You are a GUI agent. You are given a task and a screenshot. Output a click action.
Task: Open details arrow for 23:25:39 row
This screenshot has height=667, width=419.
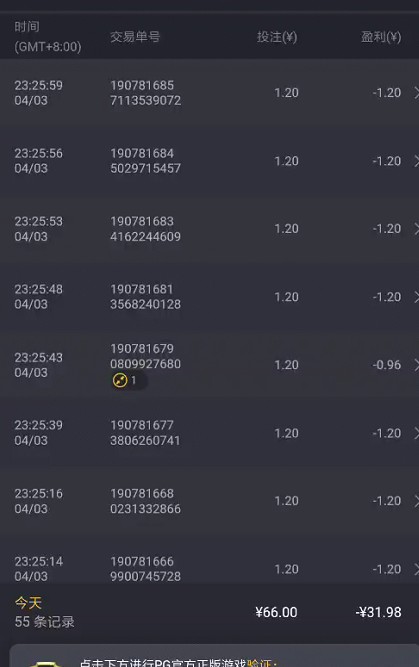pos(416,433)
